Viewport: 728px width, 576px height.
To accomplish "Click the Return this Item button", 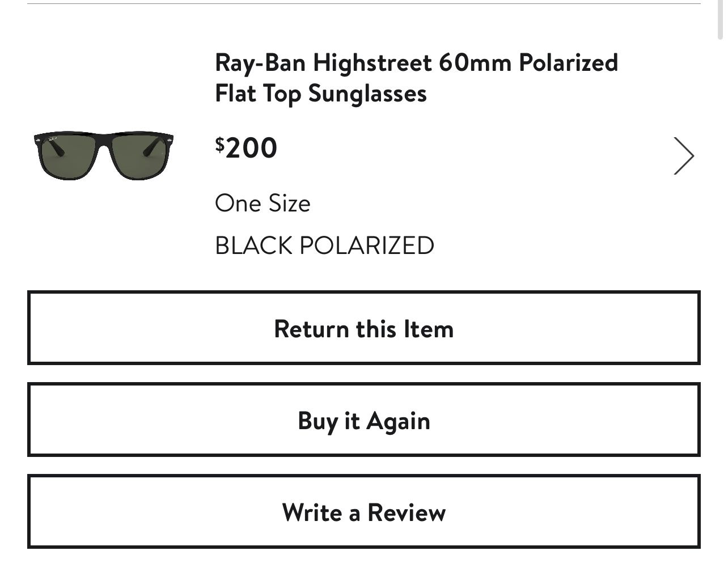I will 364,328.
